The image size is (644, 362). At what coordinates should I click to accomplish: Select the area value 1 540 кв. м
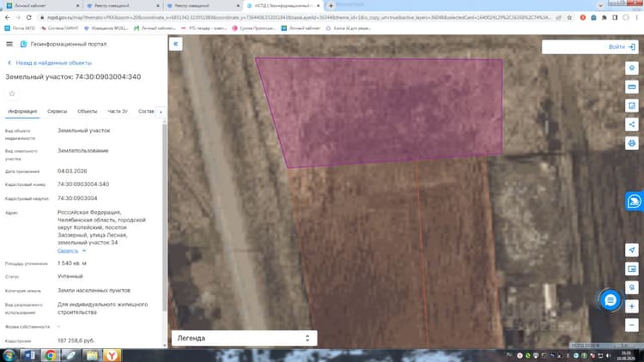click(x=72, y=263)
